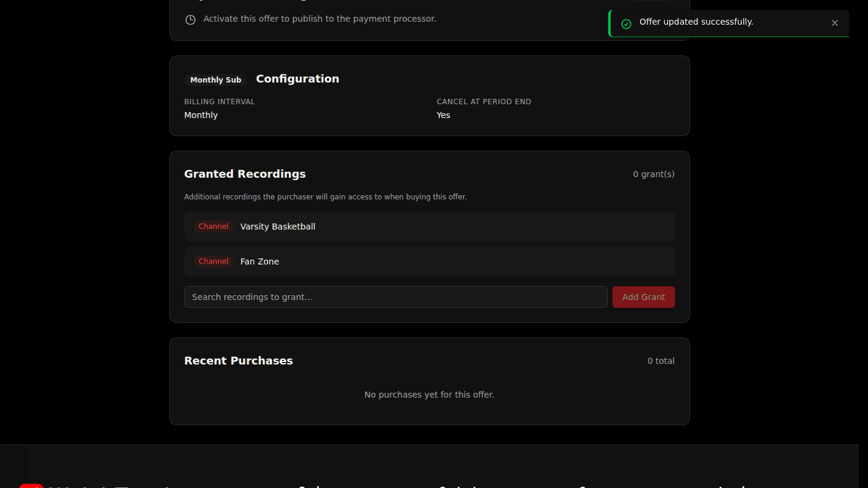Click the green success checkmark icon
The width and height of the screenshot is (868, 488).
[626, 23]
